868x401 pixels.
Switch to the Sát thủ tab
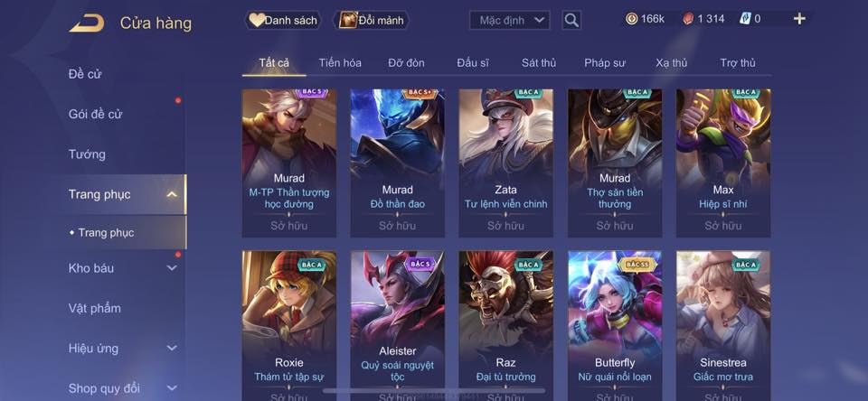click(539, 63)
